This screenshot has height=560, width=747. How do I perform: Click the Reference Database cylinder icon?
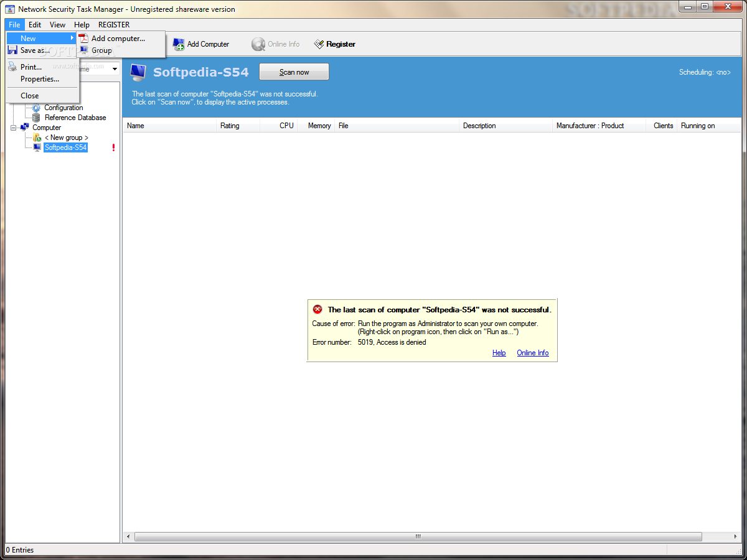pyautogui.click(x=36, y=118)
